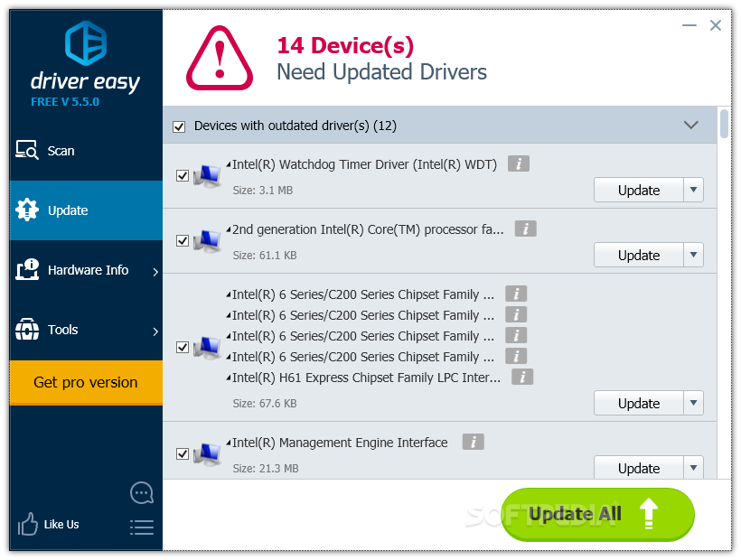
Task: Update the Intel Watchdog Timer Driver
Action: coord(639,190)
